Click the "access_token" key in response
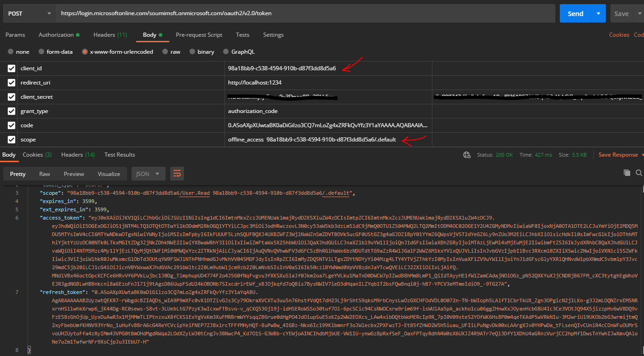Image resolution: width=644 pixels, height=356 pixels. click(61, 218)
